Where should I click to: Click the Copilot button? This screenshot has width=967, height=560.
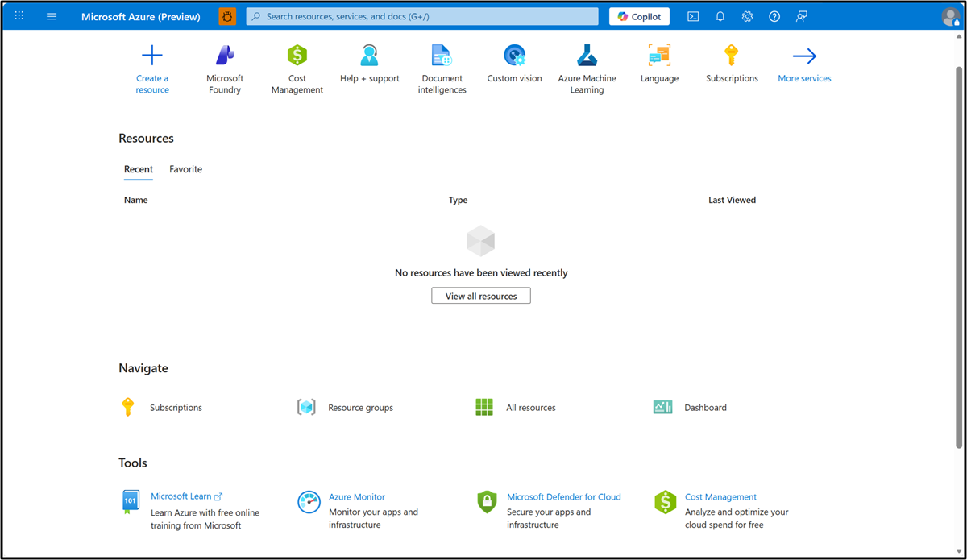coord(639,16)
